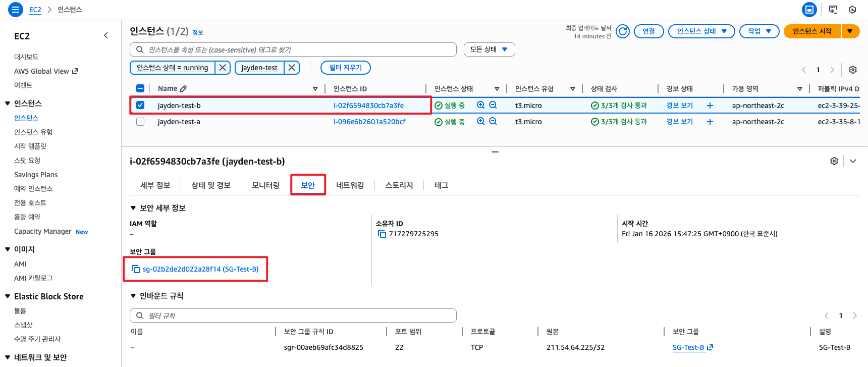Open the SG-Test-B link in inbound rules
The height and width of the screenshot is (367, 868).
[x=692, y=347]
